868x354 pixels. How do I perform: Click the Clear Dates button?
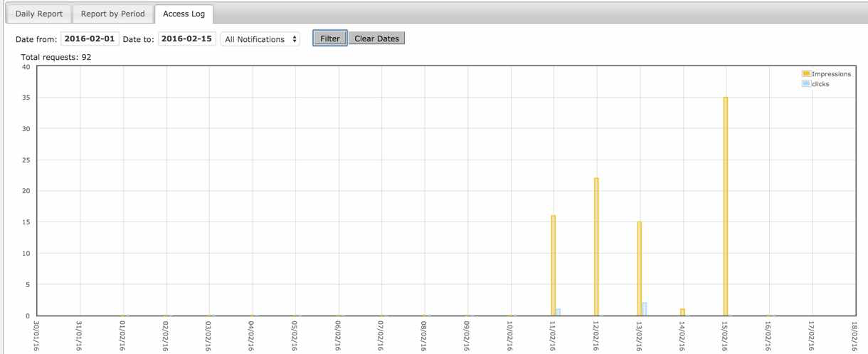pos(376,38)
